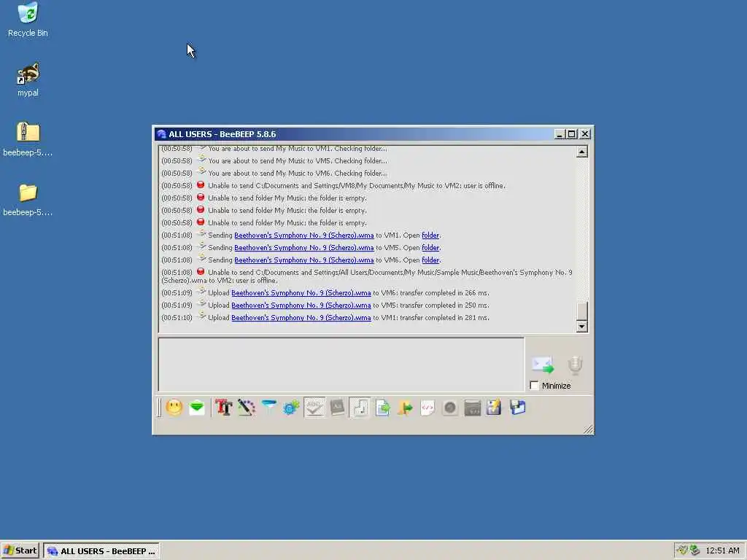Toggle the return-key-sends-message button
Screen dimensions: 747x560
coord(360,408)
